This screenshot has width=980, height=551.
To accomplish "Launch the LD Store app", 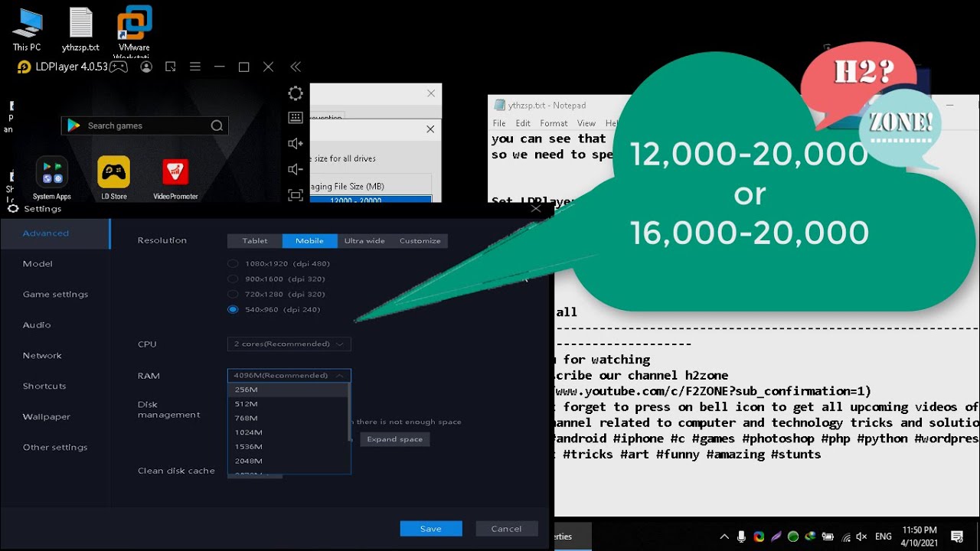I will click(x=114, y=178).
